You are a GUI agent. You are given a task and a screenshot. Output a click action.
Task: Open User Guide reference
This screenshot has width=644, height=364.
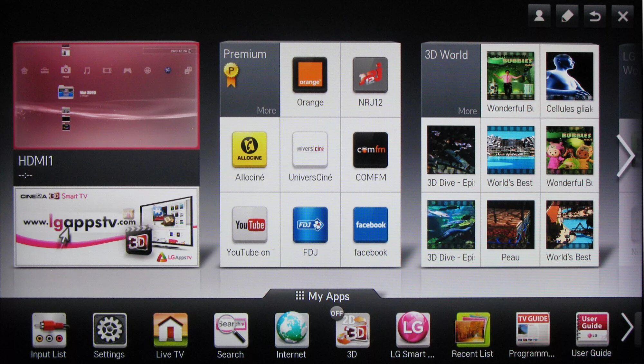click(592, 332)
